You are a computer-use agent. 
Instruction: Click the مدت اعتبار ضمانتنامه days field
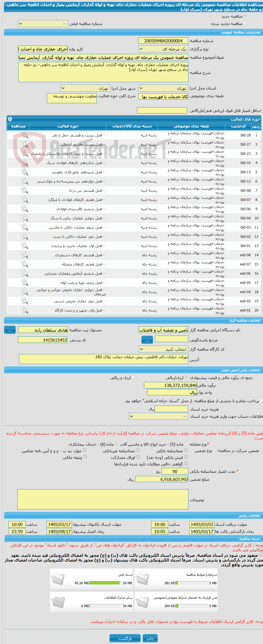click(x=175, y=471)
